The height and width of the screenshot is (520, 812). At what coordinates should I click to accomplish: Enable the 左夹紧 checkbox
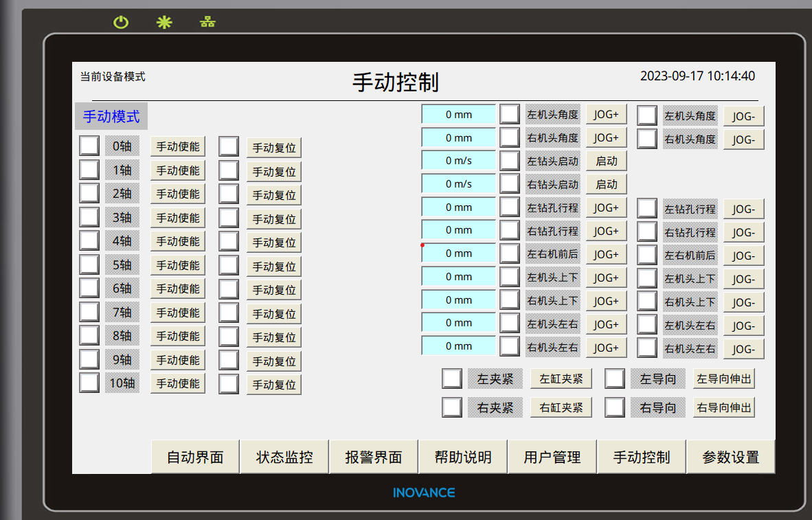(451, 378)
